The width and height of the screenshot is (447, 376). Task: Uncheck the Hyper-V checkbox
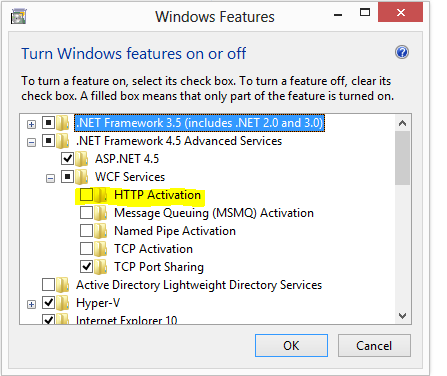(x=48, y=303)
